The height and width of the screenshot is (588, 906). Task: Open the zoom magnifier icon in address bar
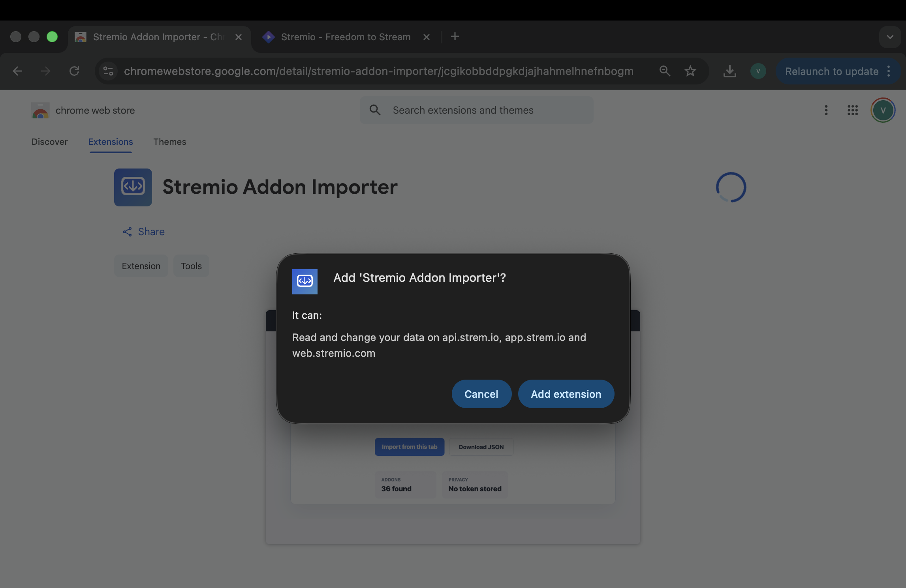[x=665, y=71]
